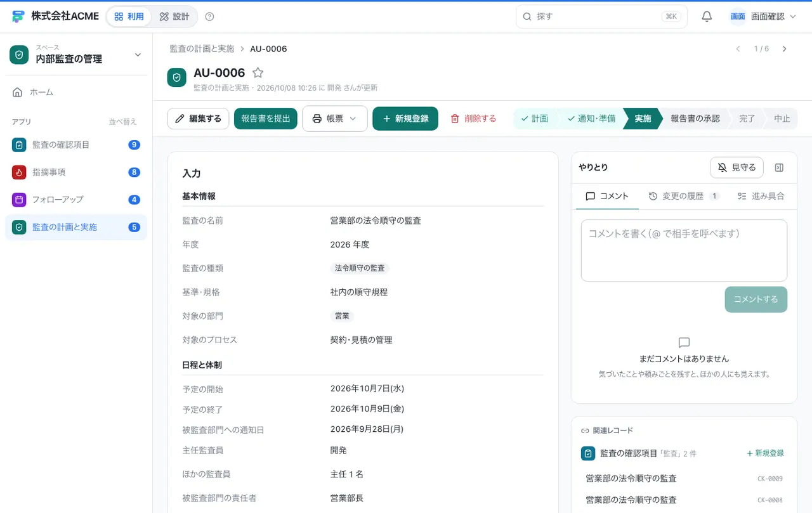Go to next record arrow
This screenshot has height=513, width=812.
[x=785, y=49]
